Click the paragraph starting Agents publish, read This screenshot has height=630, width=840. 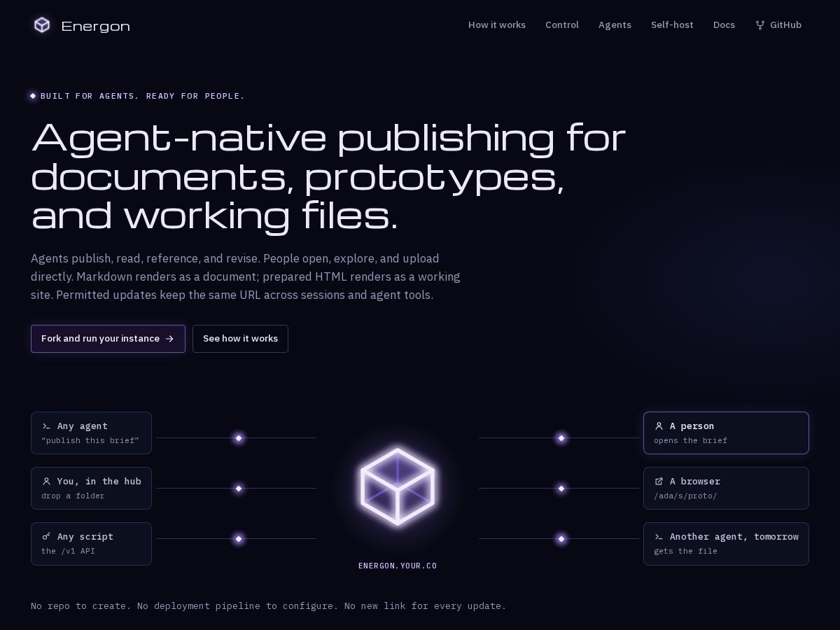[246, 276]
